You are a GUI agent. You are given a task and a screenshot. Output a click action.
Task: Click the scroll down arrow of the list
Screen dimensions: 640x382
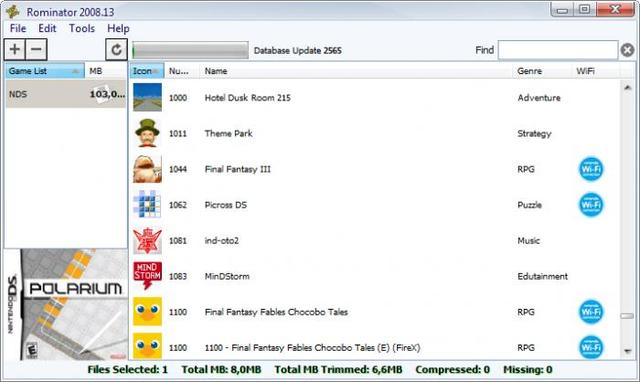coord(627,351)
